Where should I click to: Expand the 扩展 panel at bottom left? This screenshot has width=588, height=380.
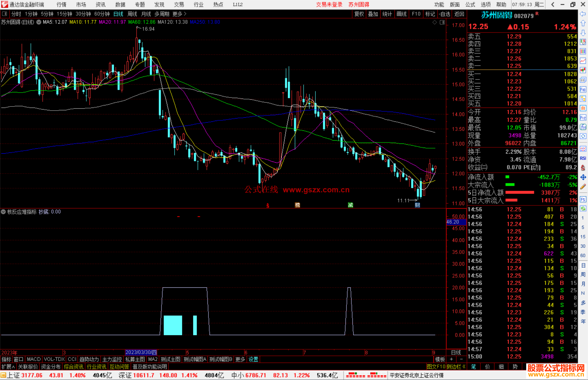[x=8, y=367]
